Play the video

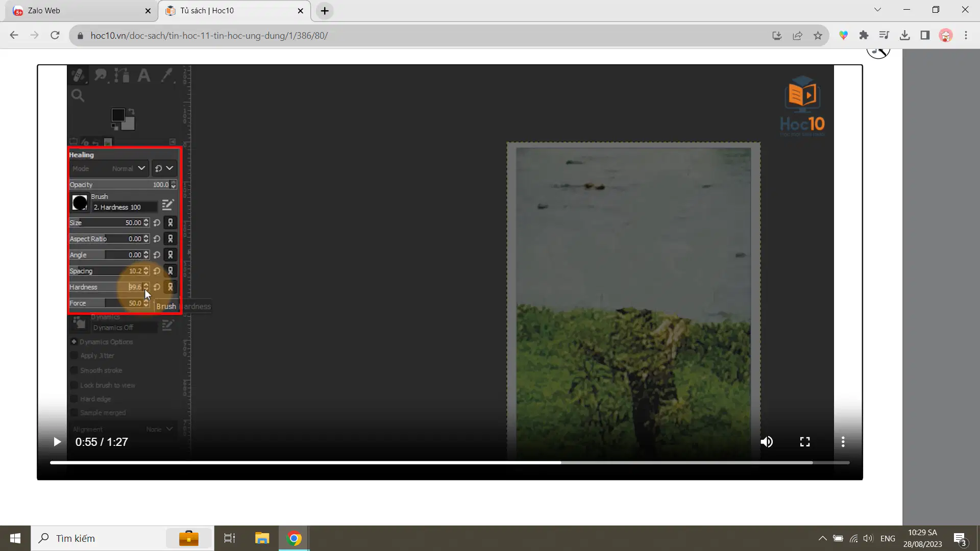click(57, 442)
